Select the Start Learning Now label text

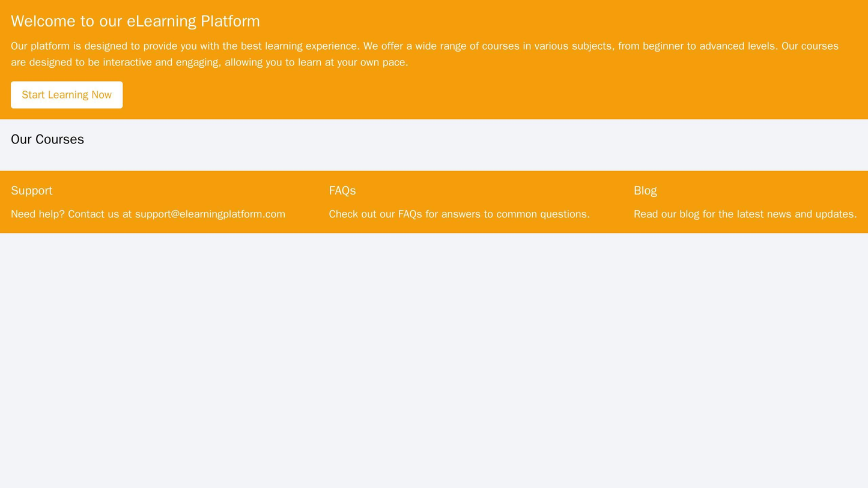(66, 94)
